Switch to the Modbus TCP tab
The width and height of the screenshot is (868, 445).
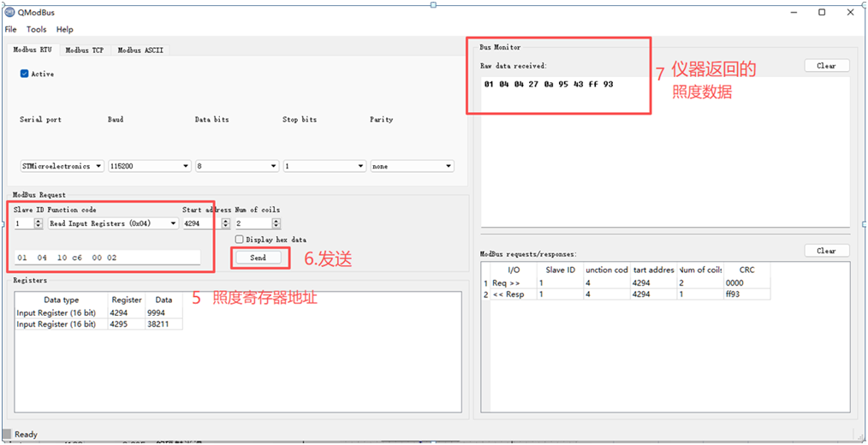(84, 50)
